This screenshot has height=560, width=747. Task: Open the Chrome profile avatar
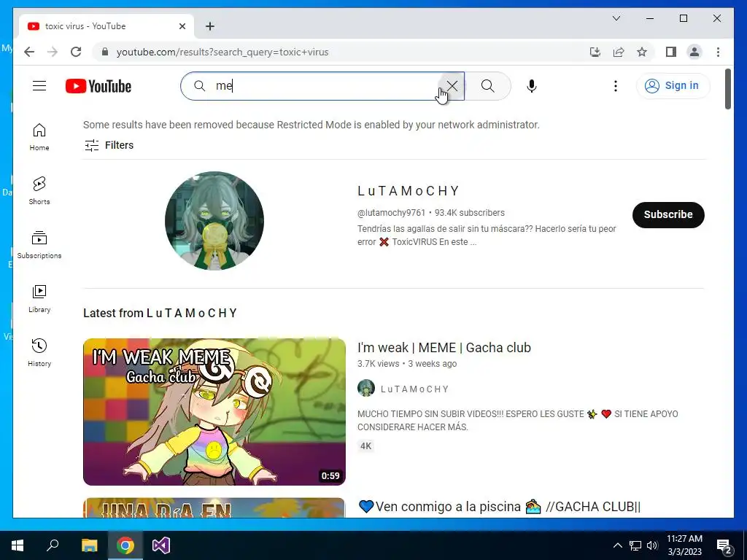coord(694,52)
